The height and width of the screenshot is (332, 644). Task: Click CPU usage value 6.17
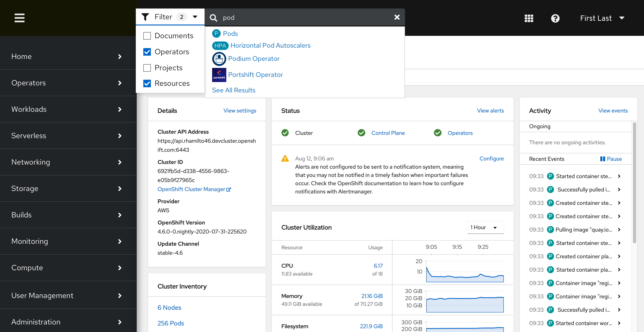coord(378,266)
